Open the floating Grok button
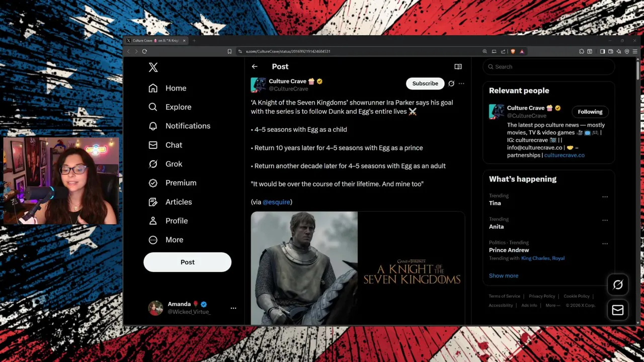 (x=618, y=285)
